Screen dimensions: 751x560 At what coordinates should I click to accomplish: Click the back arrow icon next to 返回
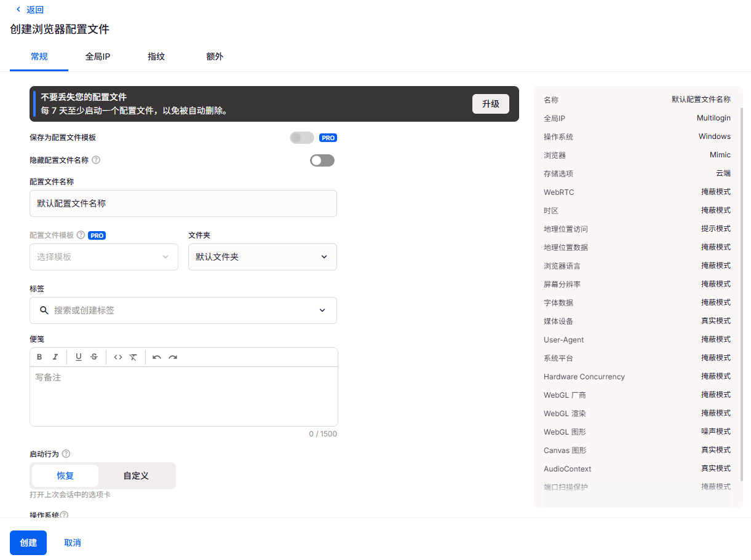[x=18, y=9]
